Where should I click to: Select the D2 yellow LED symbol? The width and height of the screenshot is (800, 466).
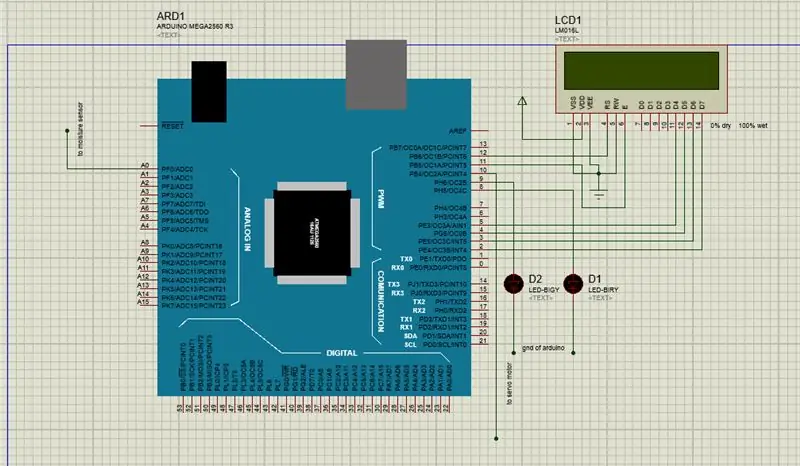[513, 283]
